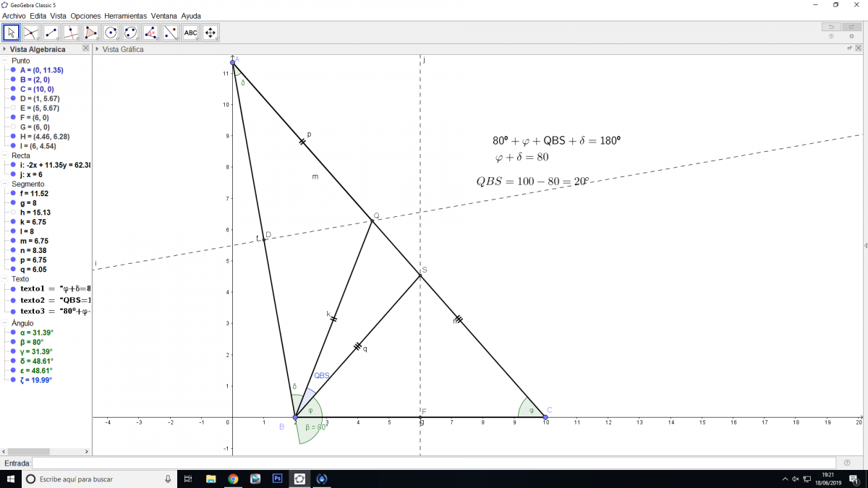Collapse the Segmento tree group

pos(5,184)
